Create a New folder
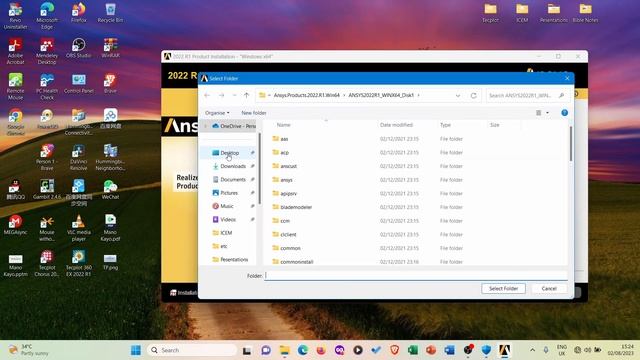 pyautogui.click(x=253, y=113)
